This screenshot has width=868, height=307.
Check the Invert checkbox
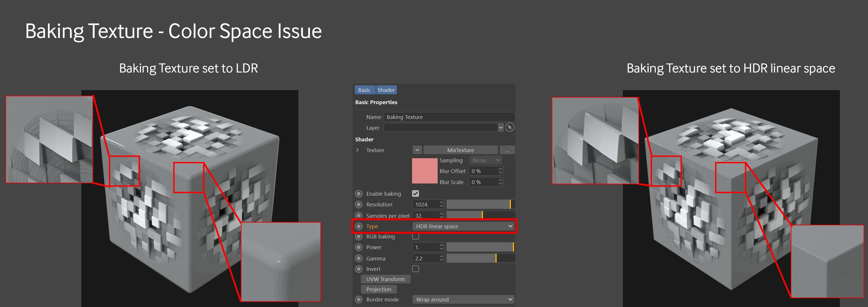[416, 269]
